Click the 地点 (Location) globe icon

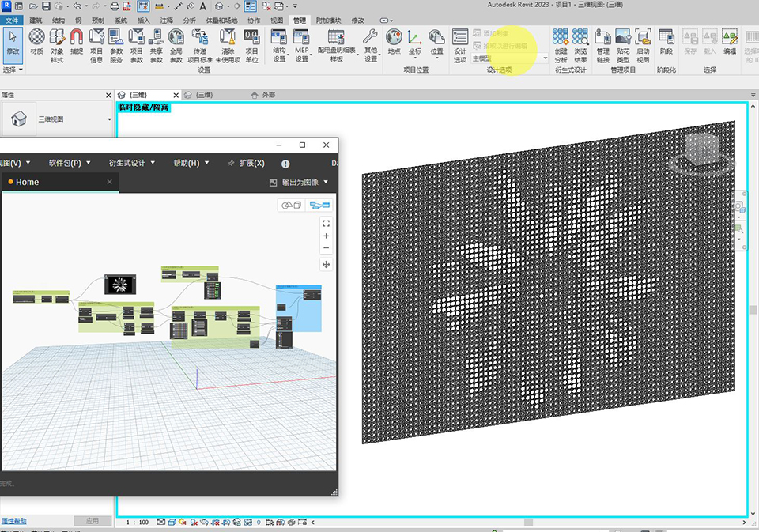[394, 42]
